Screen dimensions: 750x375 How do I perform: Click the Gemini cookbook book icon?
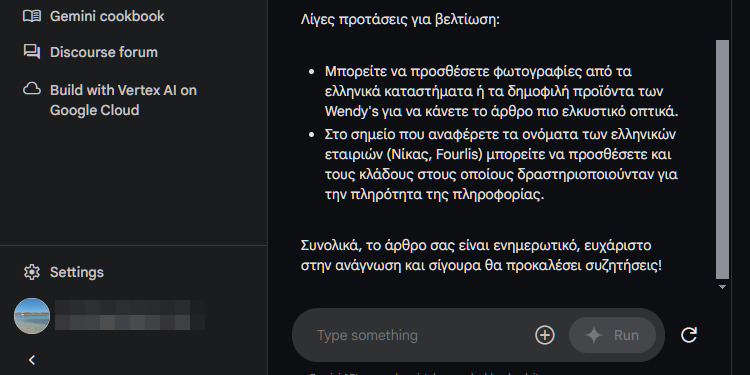pyautogui.click(x=32, y=16)
